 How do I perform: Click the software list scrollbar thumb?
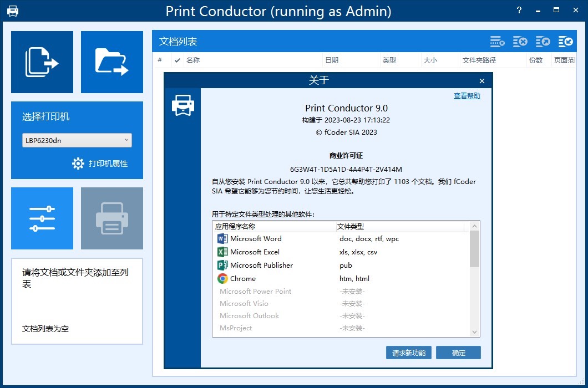[x=474, y=249]
